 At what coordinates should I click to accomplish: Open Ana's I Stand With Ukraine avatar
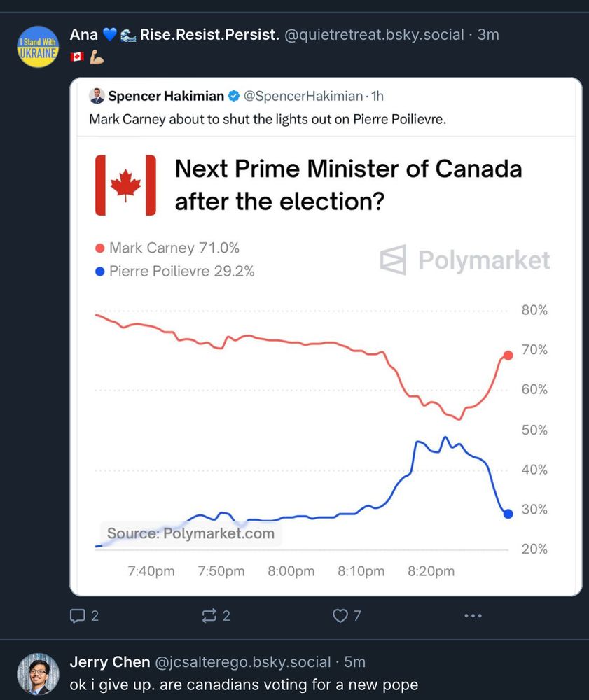(x=38, y=46)
